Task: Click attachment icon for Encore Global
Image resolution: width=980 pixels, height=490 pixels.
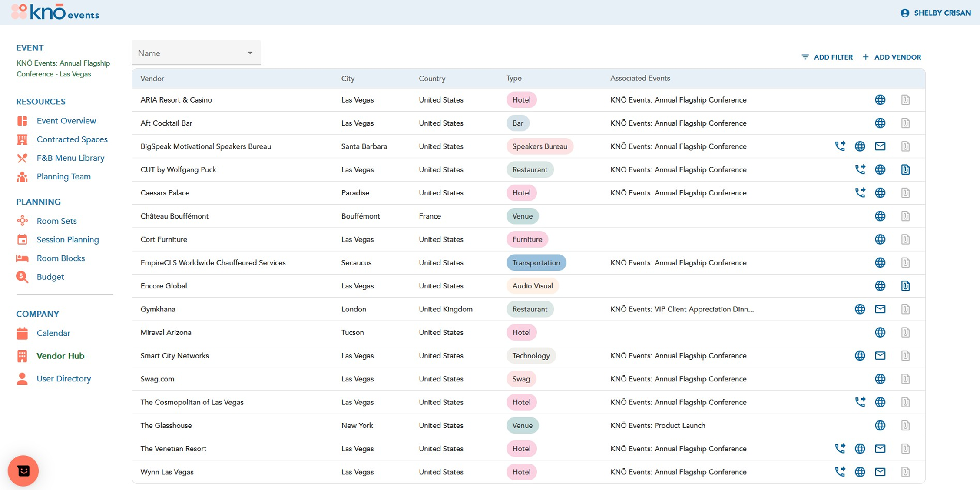Action: point(905,286)
